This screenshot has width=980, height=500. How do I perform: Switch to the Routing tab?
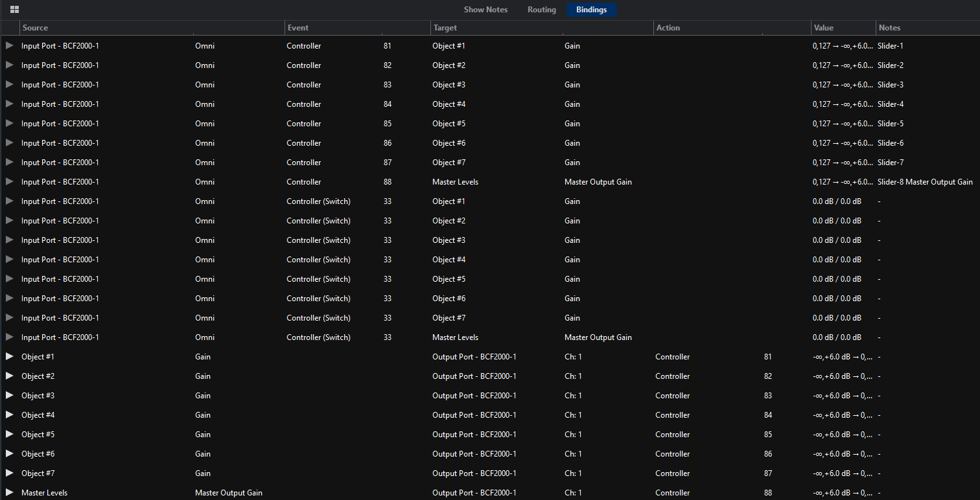[x=542, y=10]
